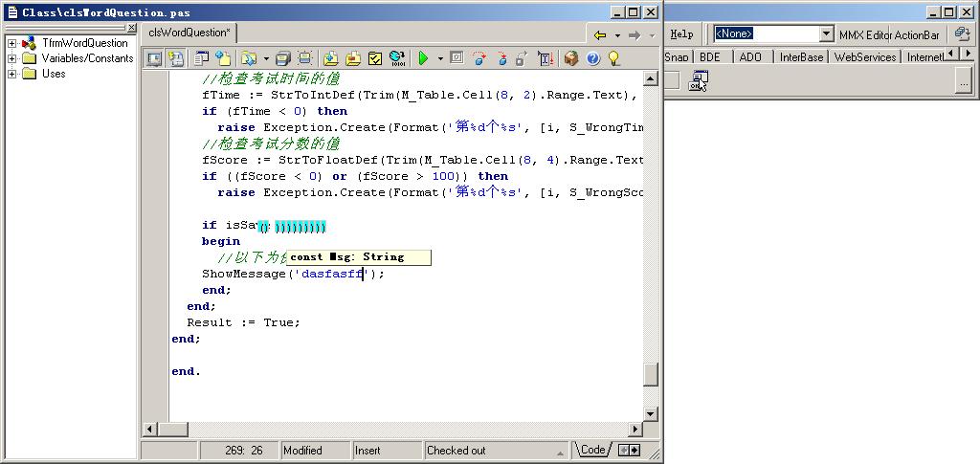Click the vertical scrollbar thumb in editor
Screen dimensions: 980x464
click(x=651, y=374)
